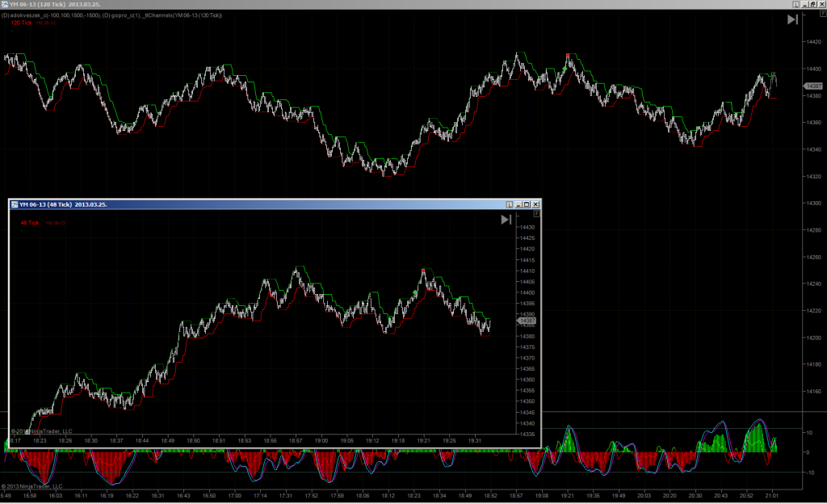Click the 14420 price label on the 120 Tick axis
Screen dimensions: 827x504
click(x=814, y=42)
